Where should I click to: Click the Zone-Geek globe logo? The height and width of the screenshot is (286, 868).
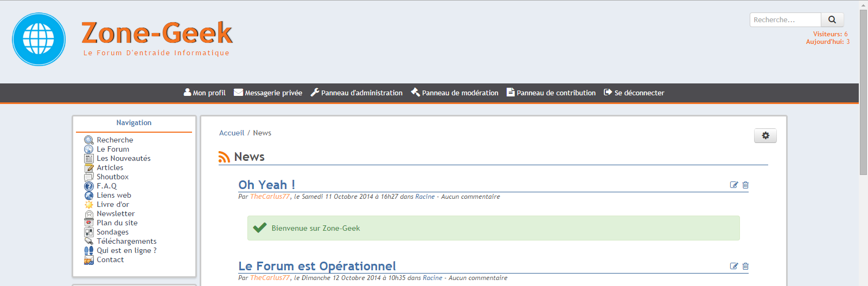coord(39,40)
